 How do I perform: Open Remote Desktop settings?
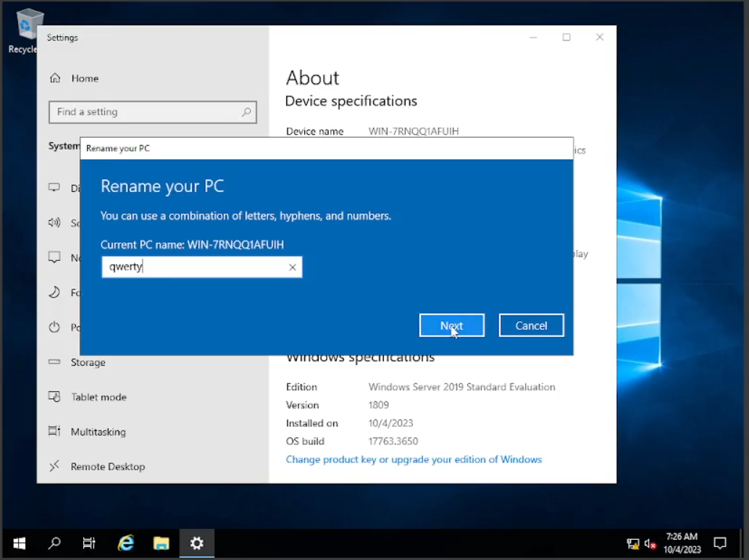107,467
